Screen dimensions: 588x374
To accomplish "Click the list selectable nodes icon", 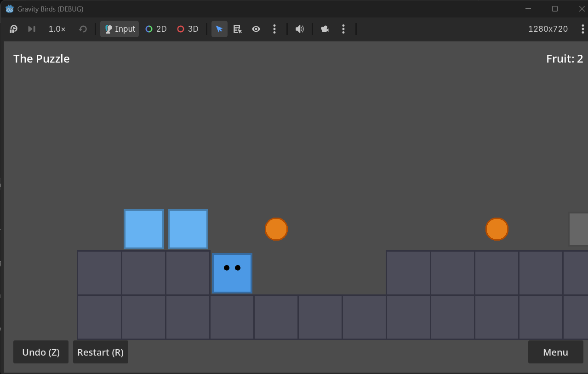I will [x=238, y=29].
